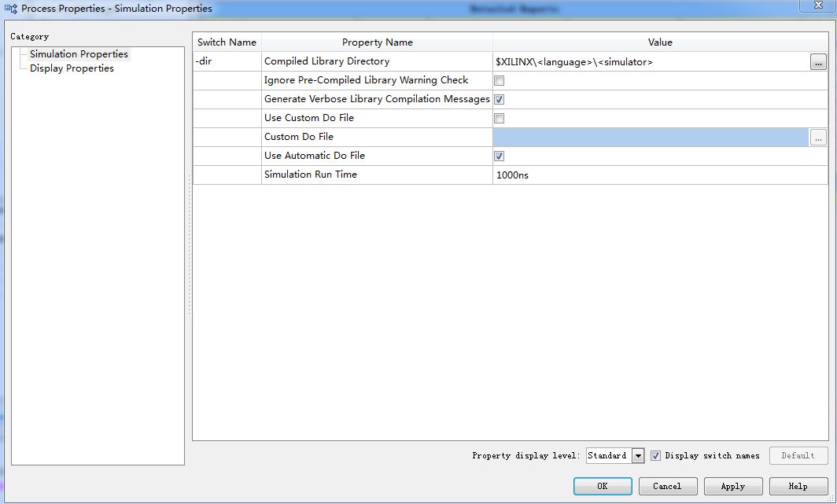Confirm settings with the OK button
This screenshot has height=504, width=837.
(x=603, y=486)
